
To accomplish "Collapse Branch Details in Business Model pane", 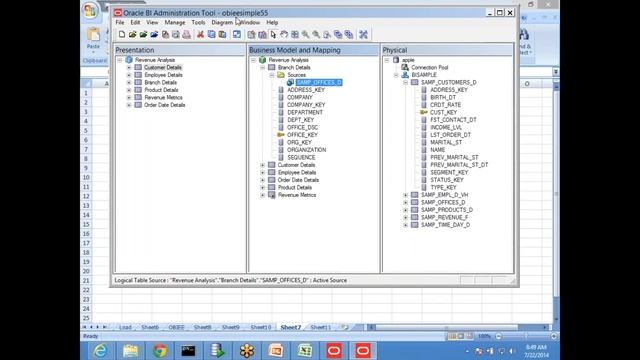I will [262, 68].
